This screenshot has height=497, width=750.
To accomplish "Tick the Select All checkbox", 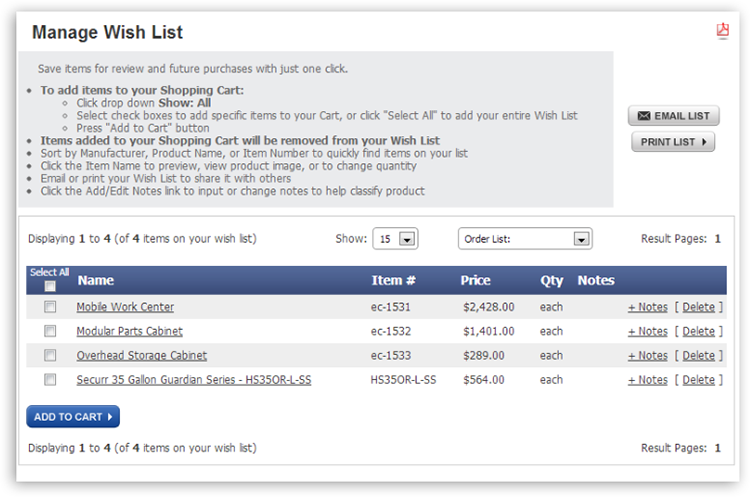I will tap(50, 286).
